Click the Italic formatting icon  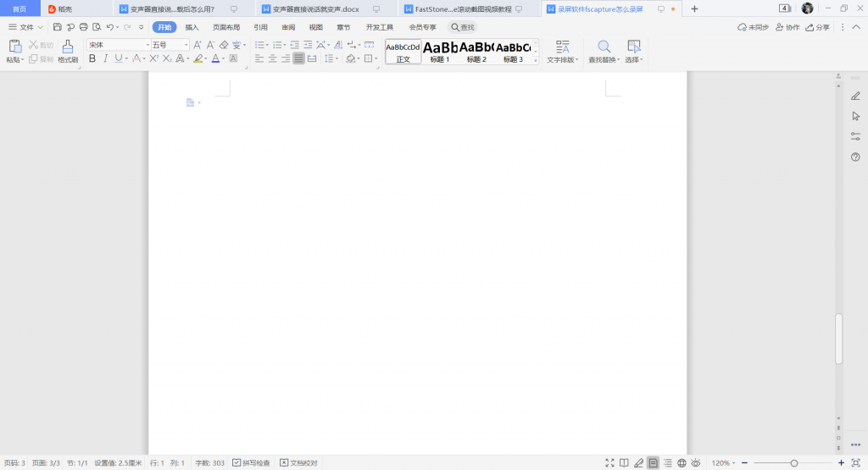[x=105, y=58]
